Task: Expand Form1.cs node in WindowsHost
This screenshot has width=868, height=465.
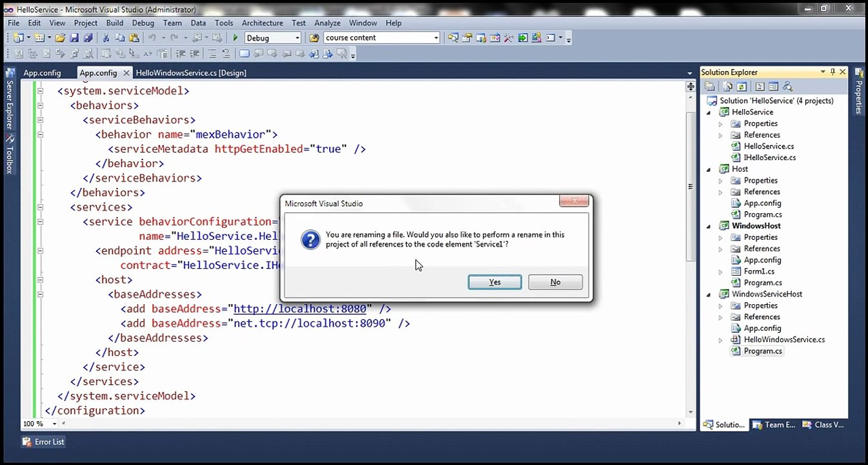Action: [721, 272]
